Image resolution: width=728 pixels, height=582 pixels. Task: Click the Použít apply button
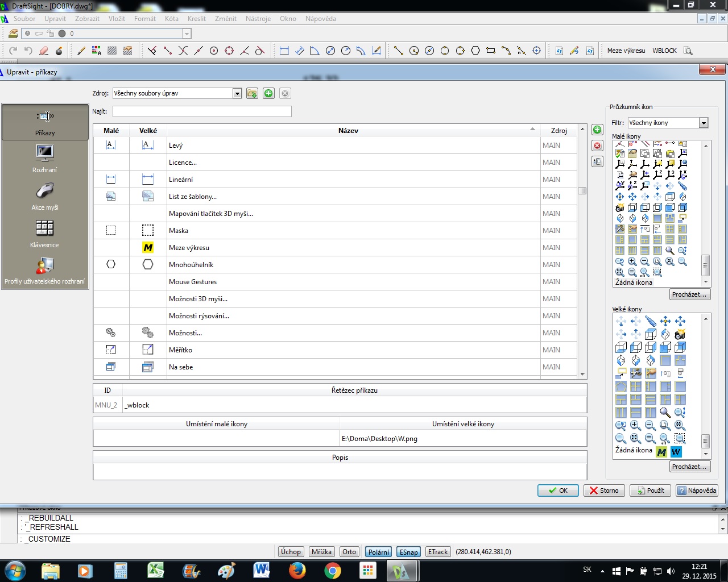651,490
